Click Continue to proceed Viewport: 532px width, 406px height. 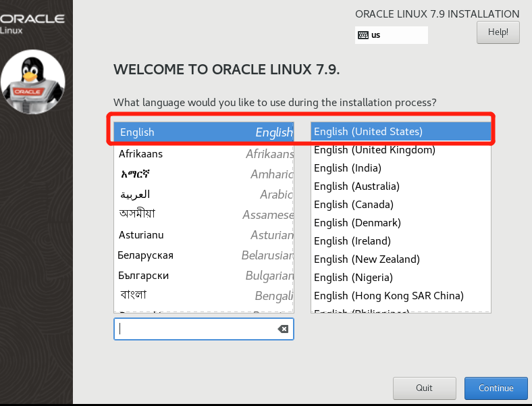[x=496, y=388]
